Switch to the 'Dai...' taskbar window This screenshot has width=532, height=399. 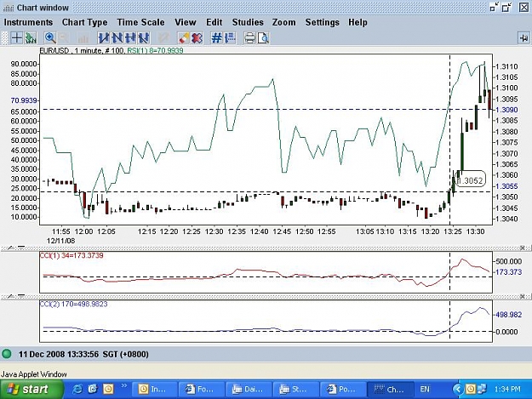[x=249, y=389]
